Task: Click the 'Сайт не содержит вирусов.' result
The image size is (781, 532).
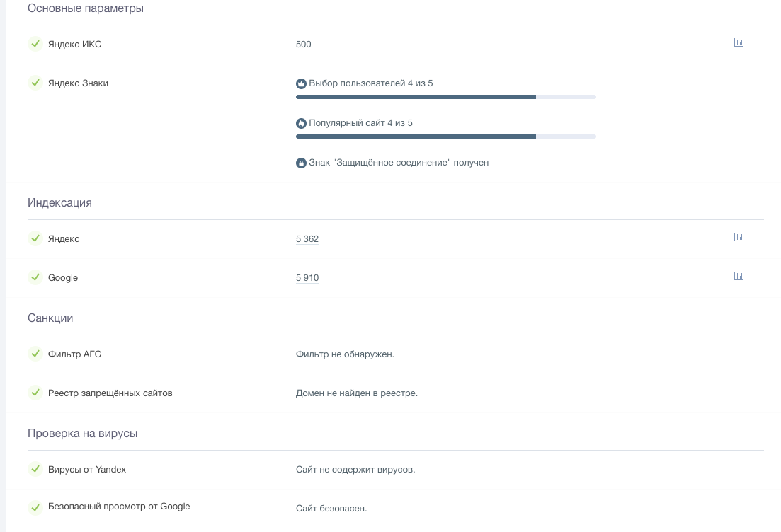Action: pyautogui.click(x=355, y=470)
